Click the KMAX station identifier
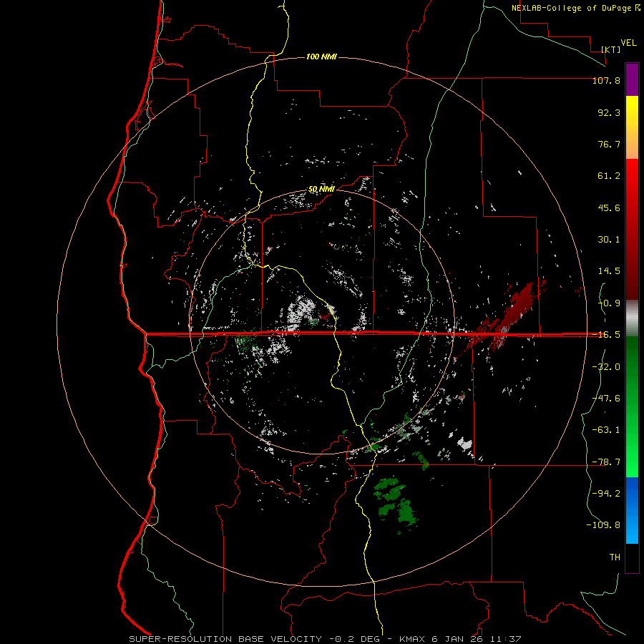The height and width of the screenshot is (644, 644). pos(412,639)
